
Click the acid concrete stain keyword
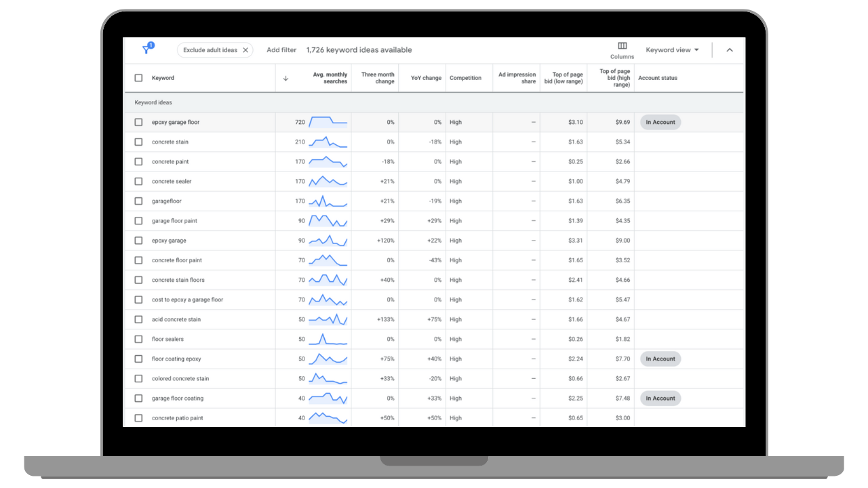tap(176, 319)
